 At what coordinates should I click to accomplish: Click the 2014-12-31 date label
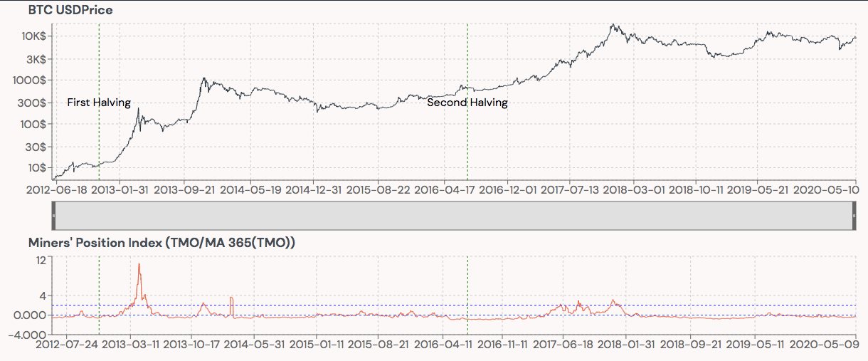[x=314, y=189]
